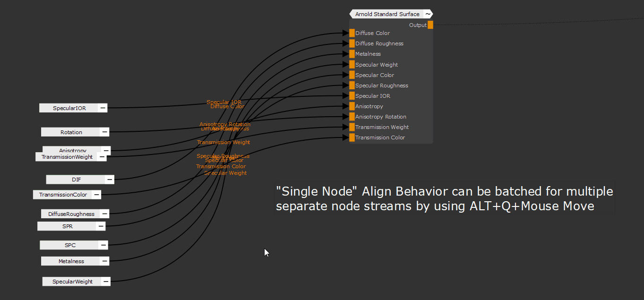Toggle the DiffuseRoughness node collapse button

tap(104, 214)
